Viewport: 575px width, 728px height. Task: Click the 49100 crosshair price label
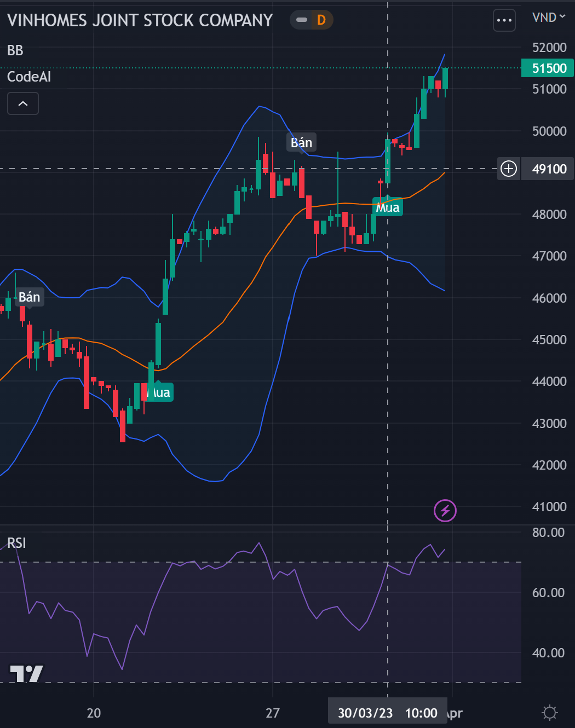pyautogui.click(x=548, y=169)
